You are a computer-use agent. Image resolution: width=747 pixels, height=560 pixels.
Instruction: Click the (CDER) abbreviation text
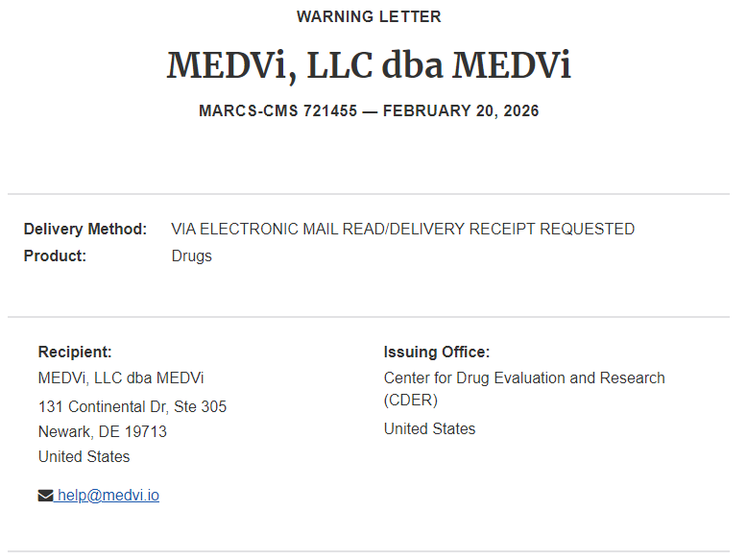pos(410,400)
